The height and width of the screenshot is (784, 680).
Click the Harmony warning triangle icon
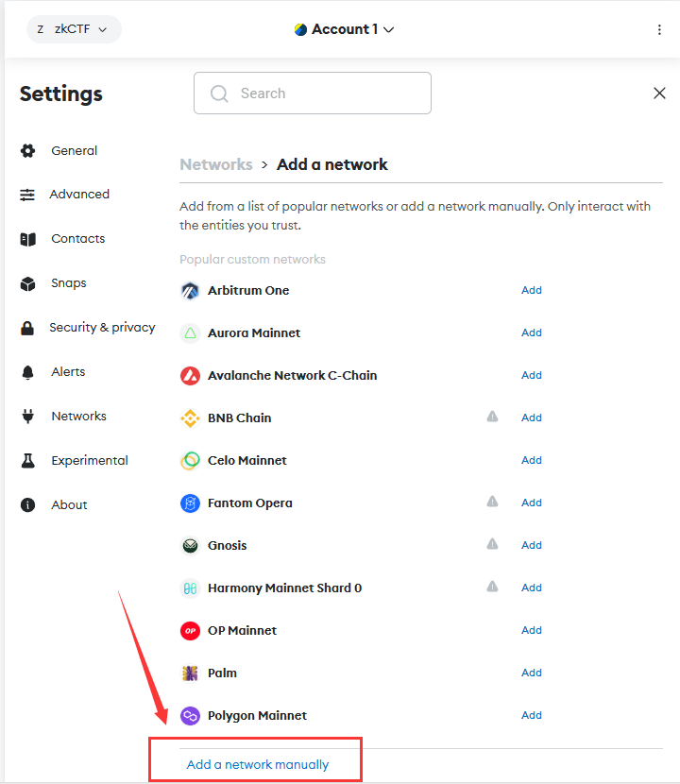pyautogui.click(x=492, y=586)
